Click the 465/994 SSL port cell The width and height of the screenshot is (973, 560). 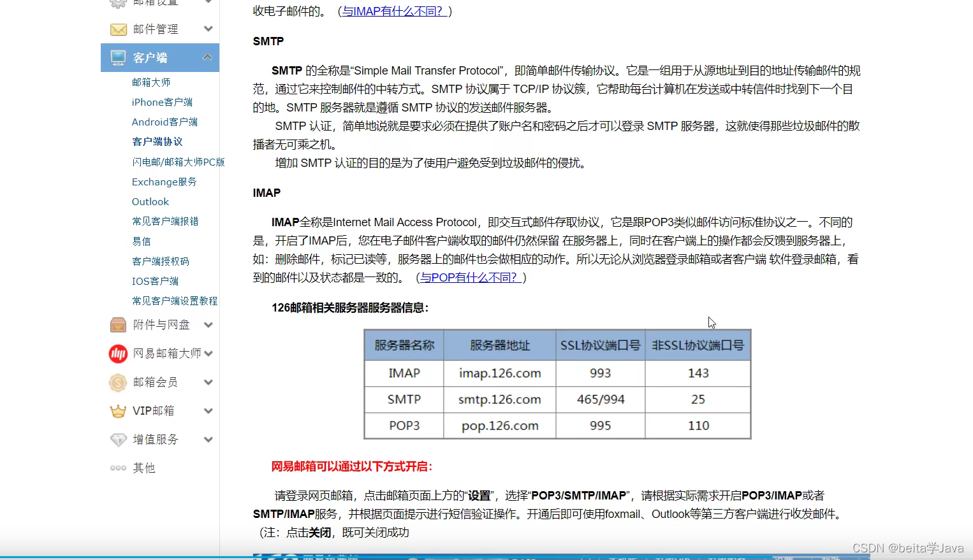600,399
